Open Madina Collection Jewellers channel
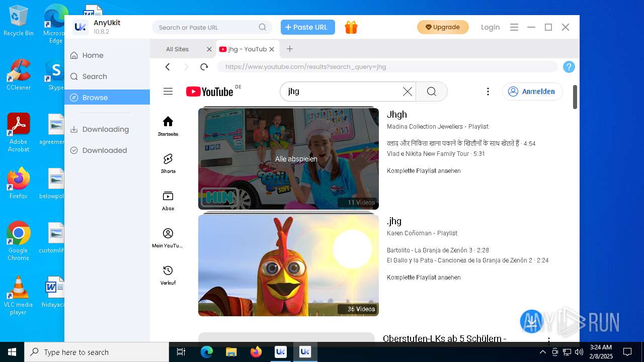This screenshot has width=644, height=362. [x=425, y=127]
